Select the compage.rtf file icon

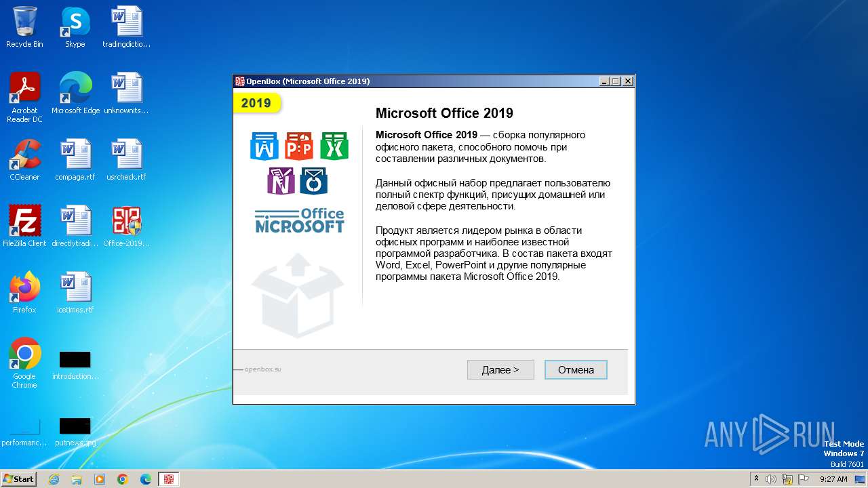click(x=75, y=160)
